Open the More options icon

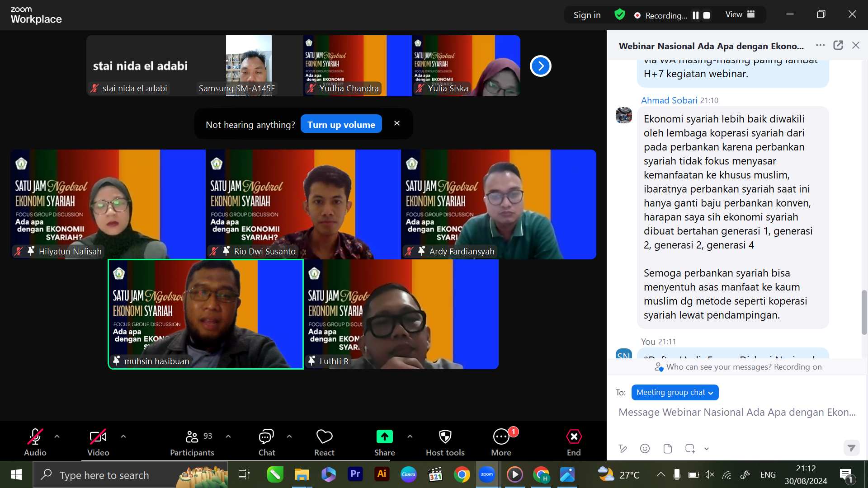501,437
